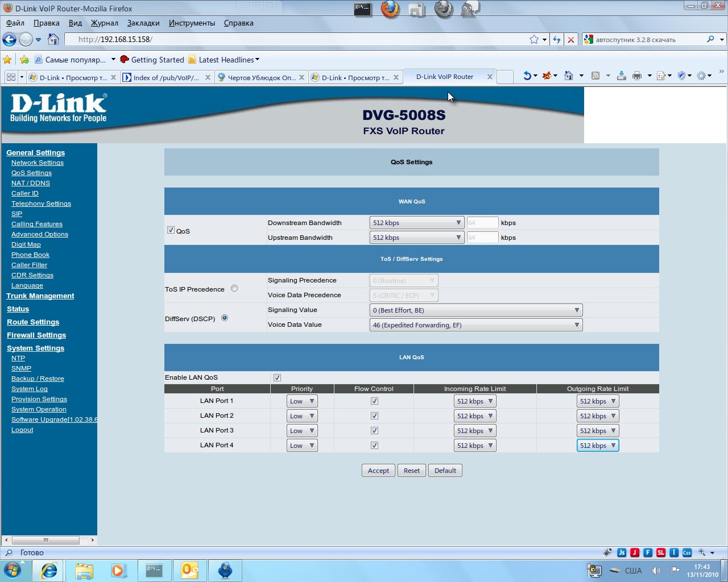Click the Back navigation arrow
728x582 pixels.
(x=9, y=39)
